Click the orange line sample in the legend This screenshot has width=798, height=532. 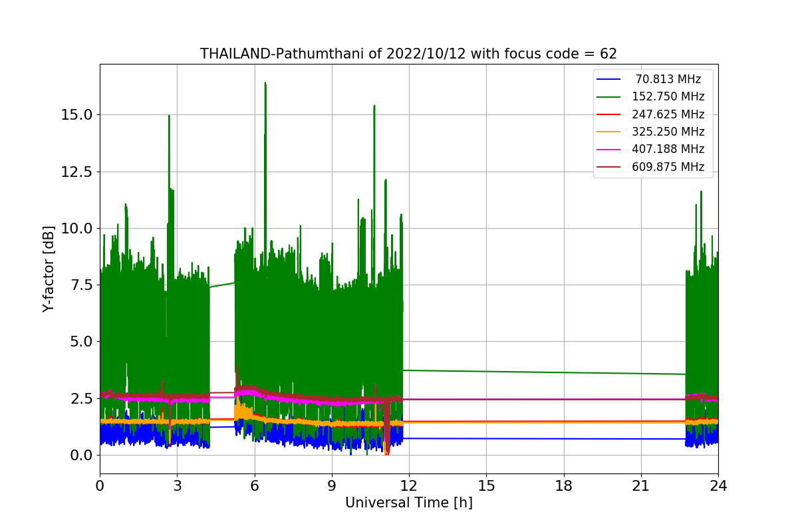[609, 132]
